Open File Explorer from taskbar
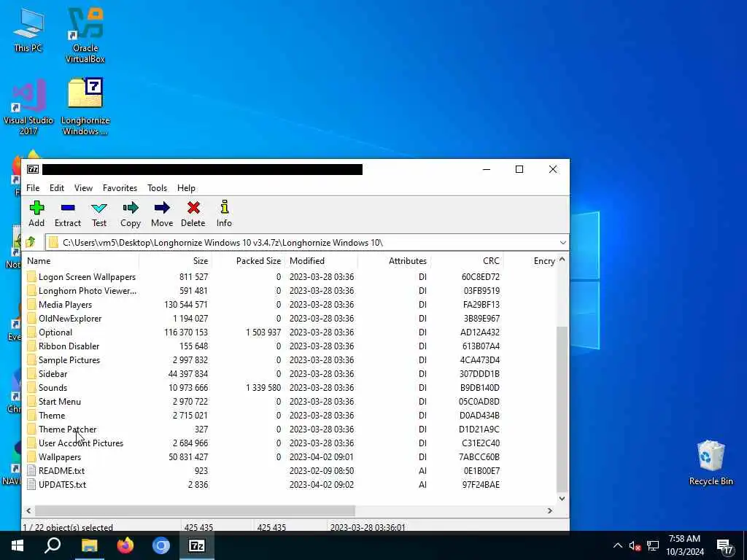Image resolution: width=747 pixels, height=560 pixels. 89,545
